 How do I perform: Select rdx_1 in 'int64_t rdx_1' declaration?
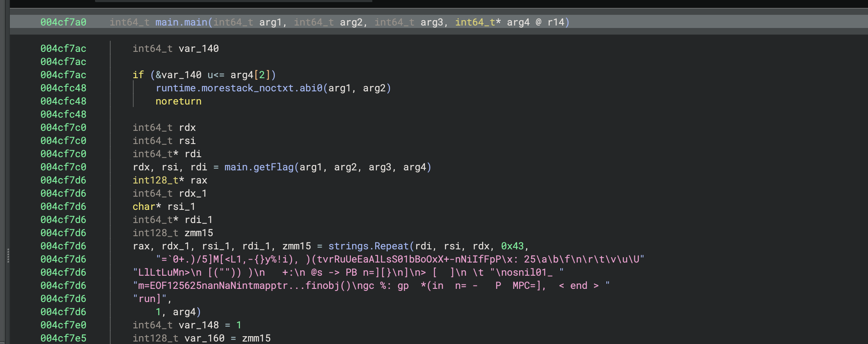tap(193, 193)
